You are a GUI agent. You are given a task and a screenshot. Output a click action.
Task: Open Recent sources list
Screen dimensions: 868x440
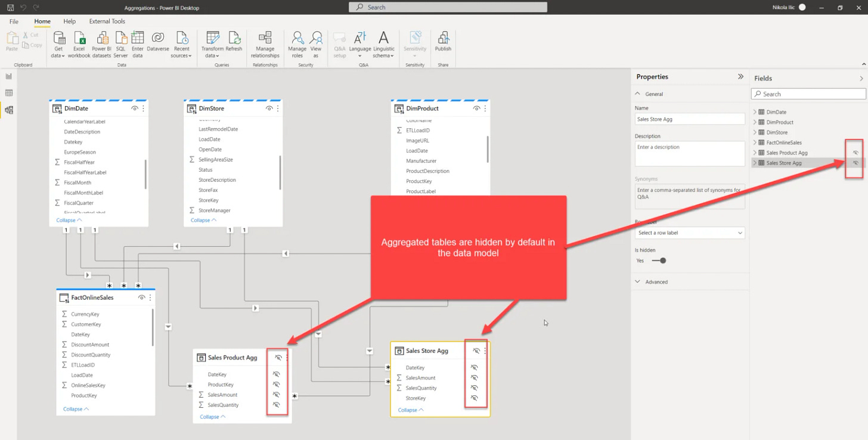pos(182,45)
